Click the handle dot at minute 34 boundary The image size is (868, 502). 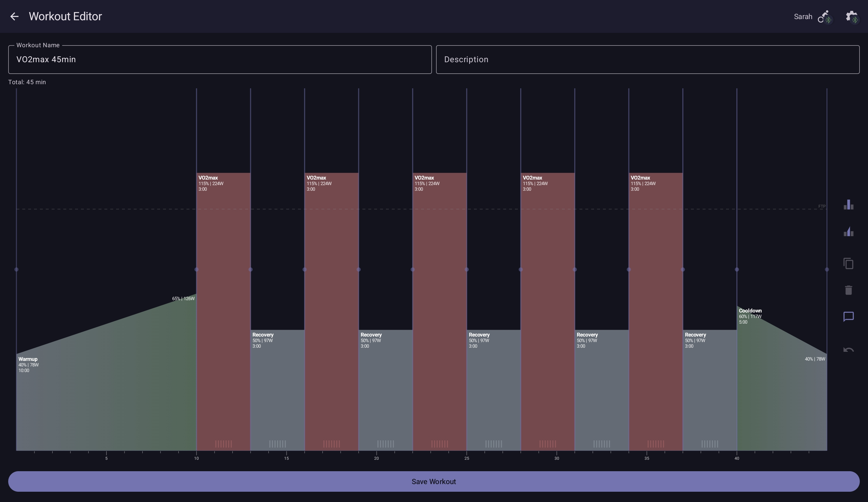coord(629,269)
